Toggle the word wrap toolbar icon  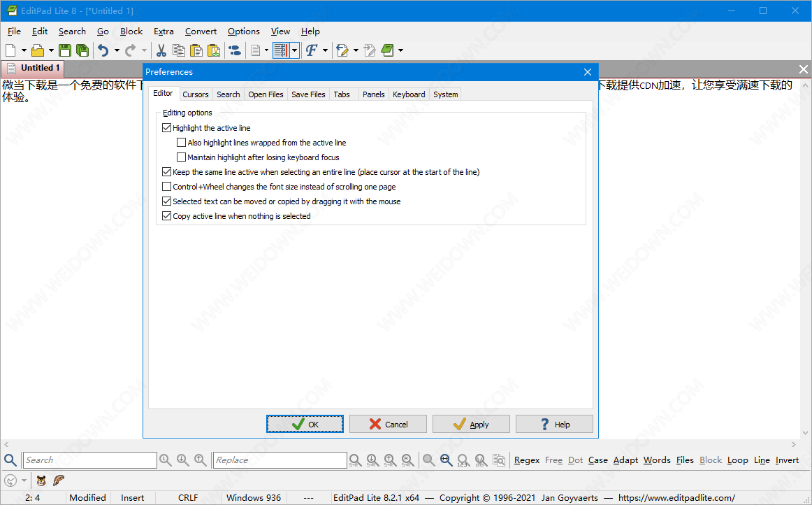point(281,50)
